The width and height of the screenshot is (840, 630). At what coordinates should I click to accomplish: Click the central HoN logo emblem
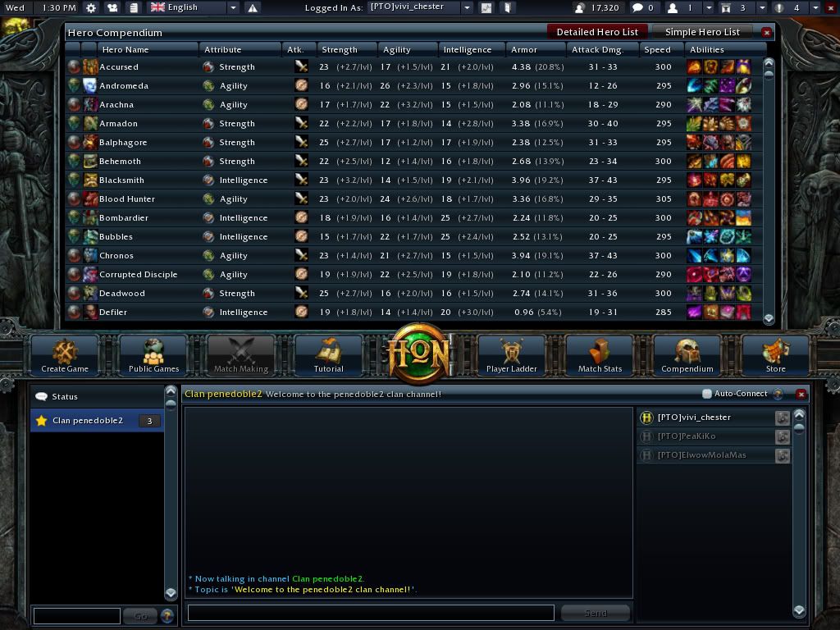pyautogui.click(x=420, y=354)
